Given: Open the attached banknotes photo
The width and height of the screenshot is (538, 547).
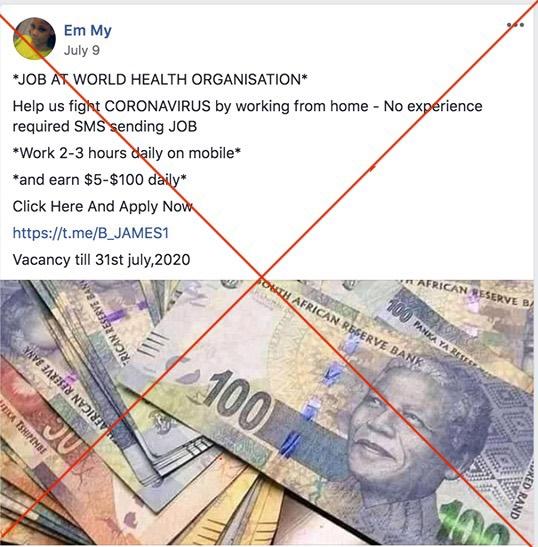Looking at the screenshot, I should coord(267,412).
